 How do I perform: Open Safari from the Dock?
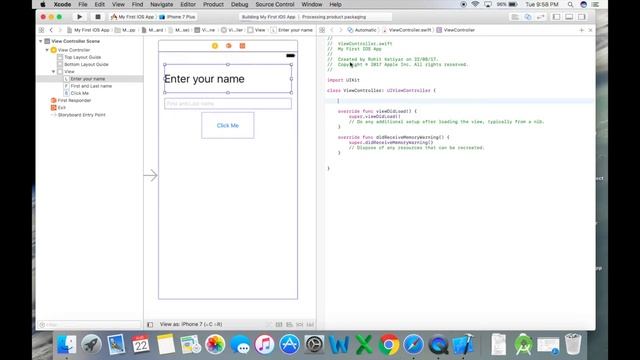413,344
